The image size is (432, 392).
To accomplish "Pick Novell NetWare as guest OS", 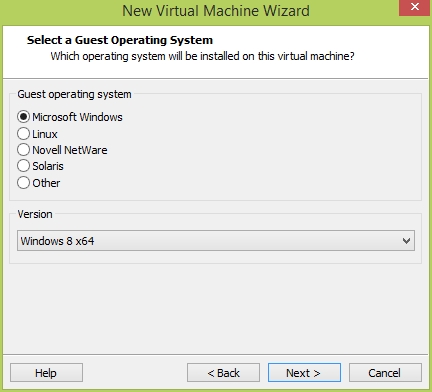I will pyautogui.click(x=23, y=150).
